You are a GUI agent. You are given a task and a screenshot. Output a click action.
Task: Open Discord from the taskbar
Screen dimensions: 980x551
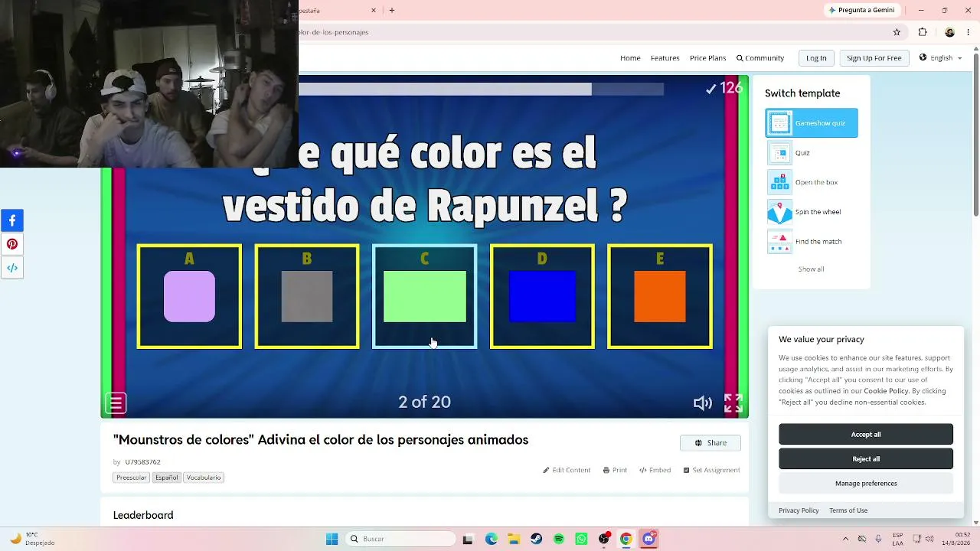pos(649,539)
